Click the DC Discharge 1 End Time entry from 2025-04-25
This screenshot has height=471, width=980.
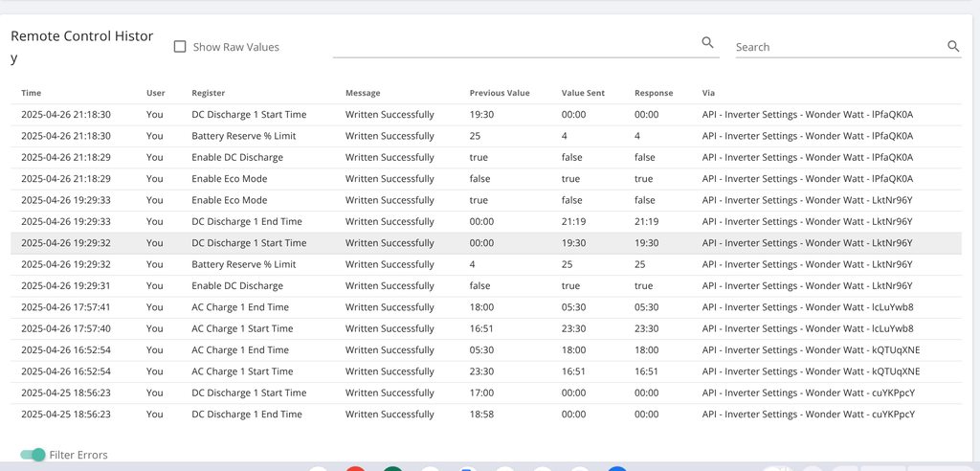coord(247,415)
